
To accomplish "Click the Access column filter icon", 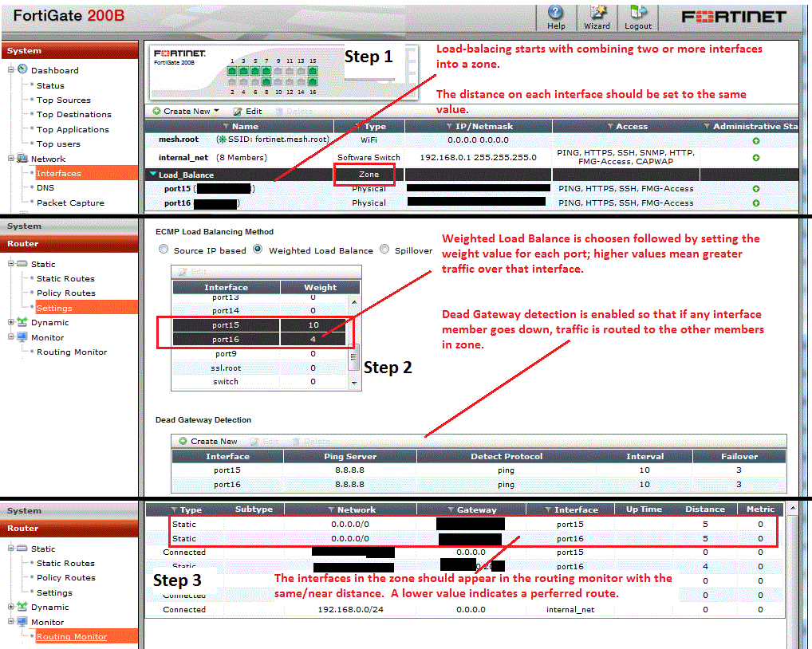I will point(610,126).
